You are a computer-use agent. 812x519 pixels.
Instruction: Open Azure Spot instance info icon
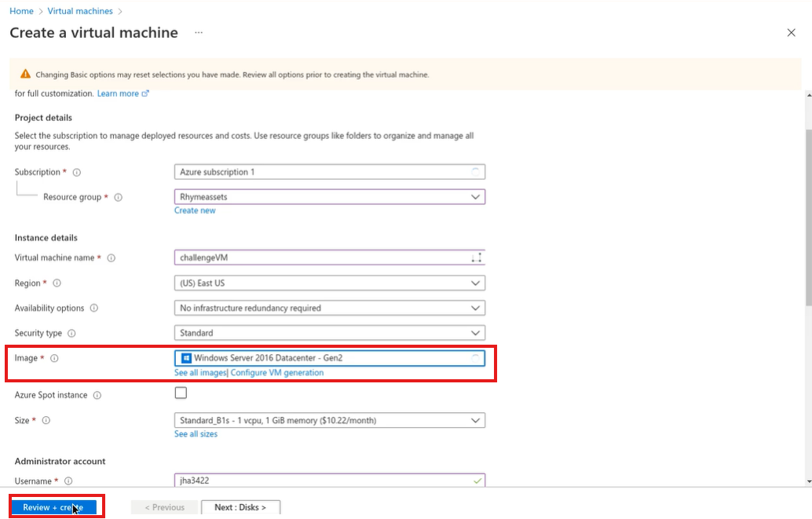click(97, 396)
